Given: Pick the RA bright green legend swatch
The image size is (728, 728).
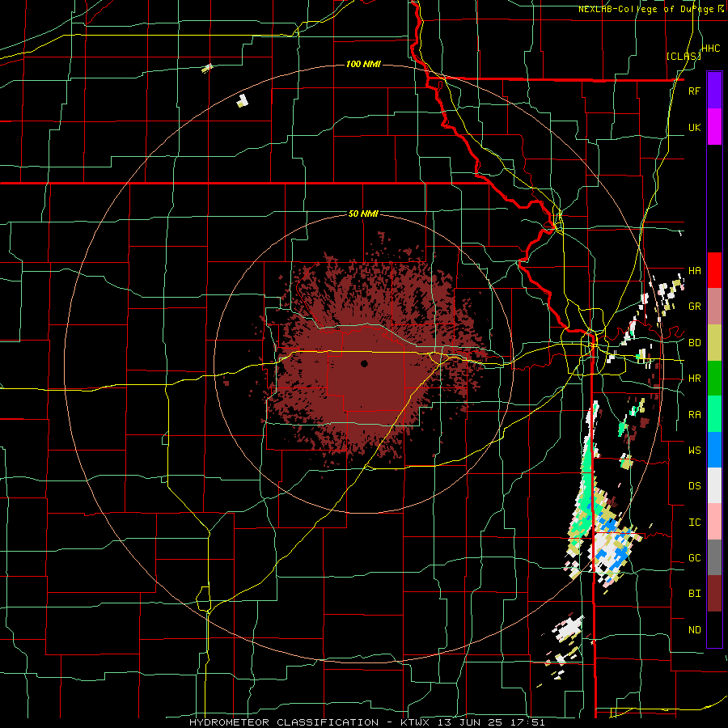Looking at the screenshot, I should coord(714,414).
